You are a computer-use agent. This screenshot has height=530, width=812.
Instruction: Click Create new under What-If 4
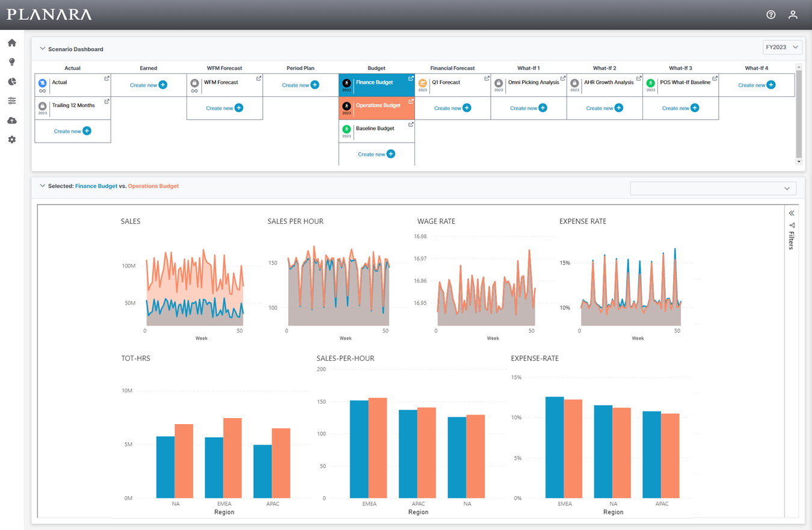757,85
